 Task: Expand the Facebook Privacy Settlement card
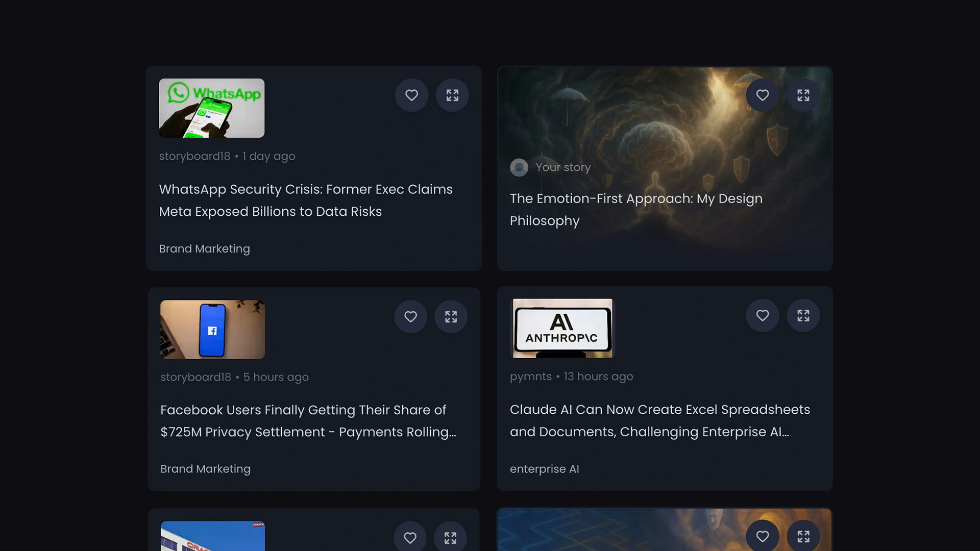451,316
